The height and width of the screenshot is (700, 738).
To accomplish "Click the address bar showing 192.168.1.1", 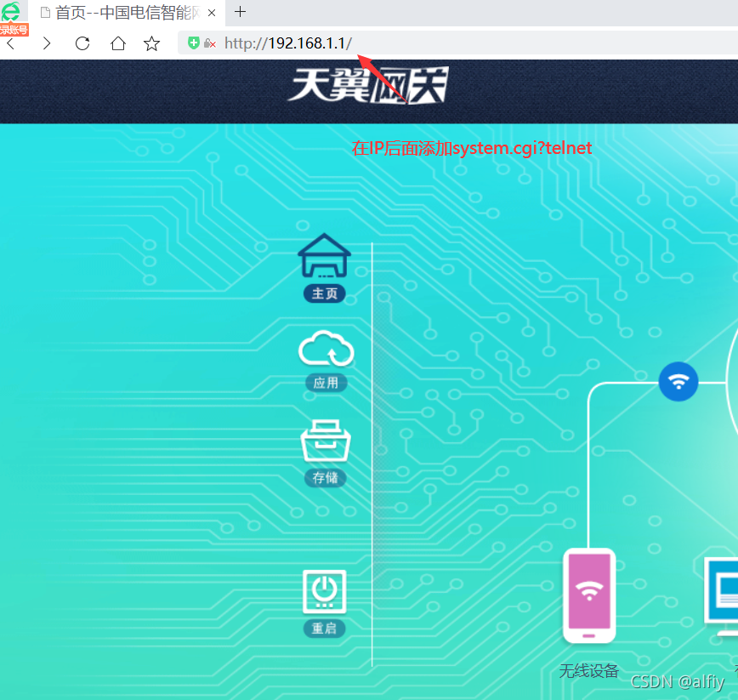I will coord(457,43).
